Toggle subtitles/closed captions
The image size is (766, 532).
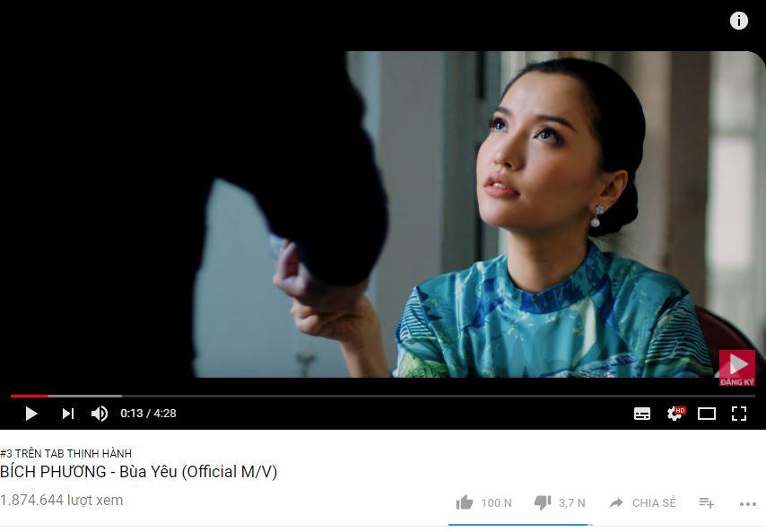642,414
